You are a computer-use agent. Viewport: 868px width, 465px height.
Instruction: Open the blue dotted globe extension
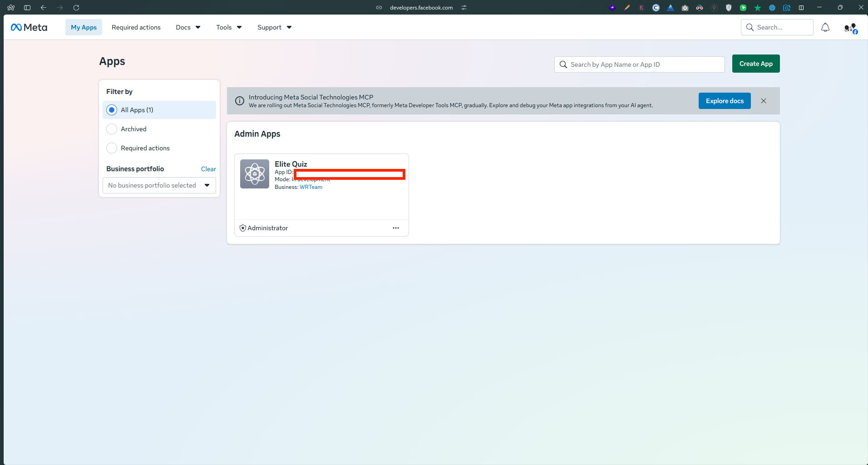pos(772,8)
